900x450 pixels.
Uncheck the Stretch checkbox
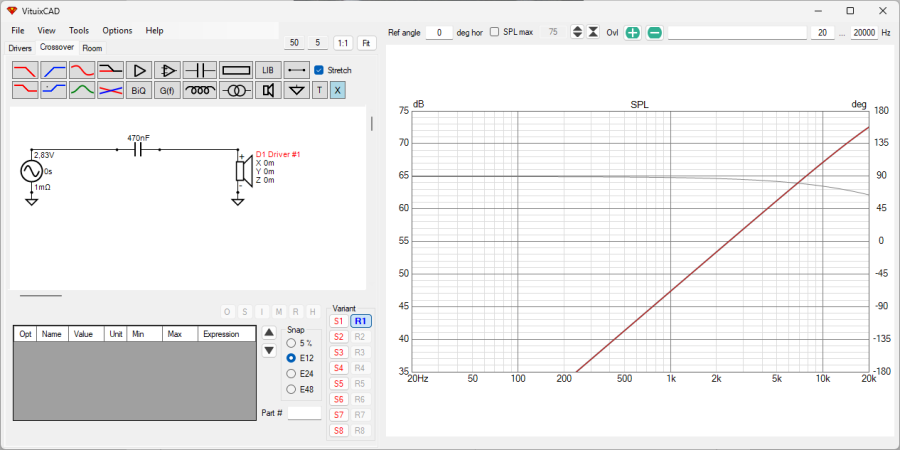(x=319, y=70)
